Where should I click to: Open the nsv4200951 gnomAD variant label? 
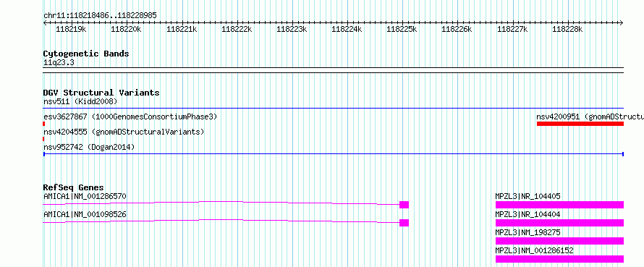click(590, 116)
